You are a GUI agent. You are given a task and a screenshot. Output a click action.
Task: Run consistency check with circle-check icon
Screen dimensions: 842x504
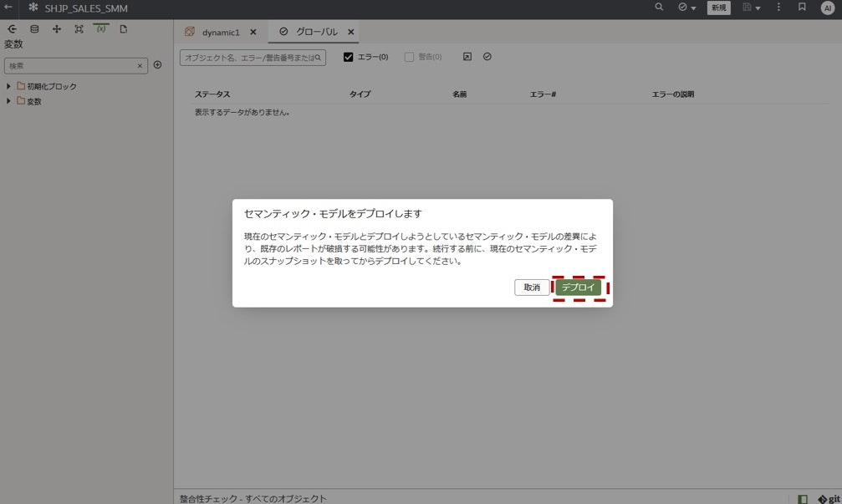point(487,57)
